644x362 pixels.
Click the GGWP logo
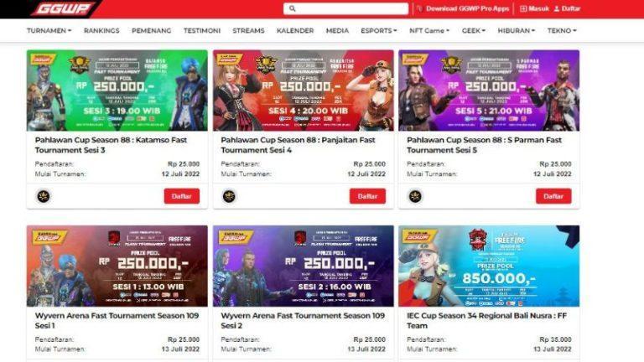62,8
